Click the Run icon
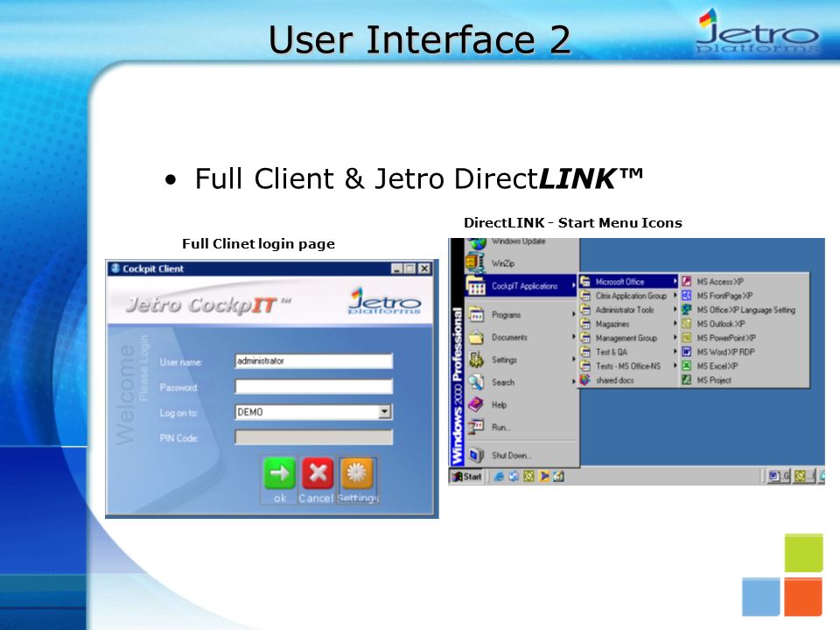The height and width of the screenshot is (630, 840). [x=476, y=427]
